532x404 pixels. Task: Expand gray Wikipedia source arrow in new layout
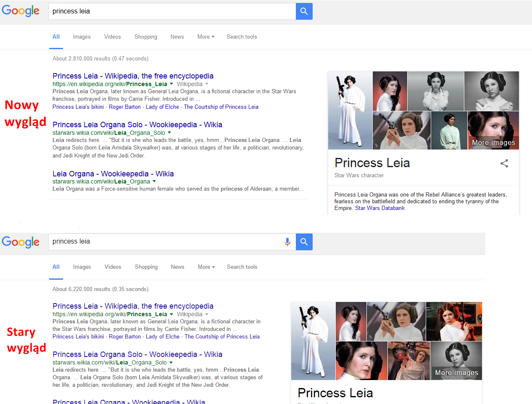(207, 84)
